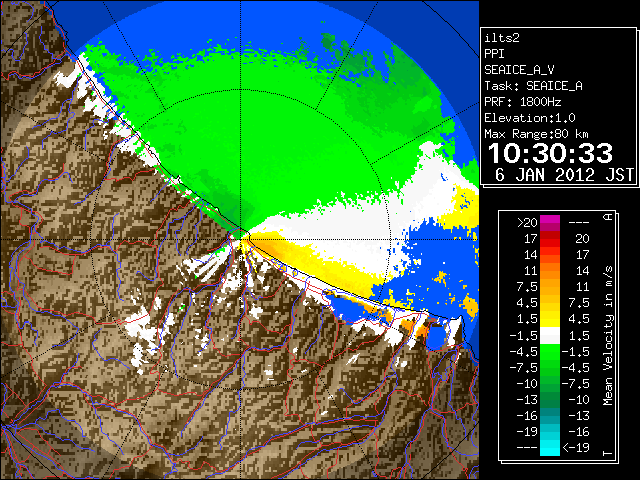Click the '10:30:33' timestamp
Screen dimensions: 640x480
(550, 153)
